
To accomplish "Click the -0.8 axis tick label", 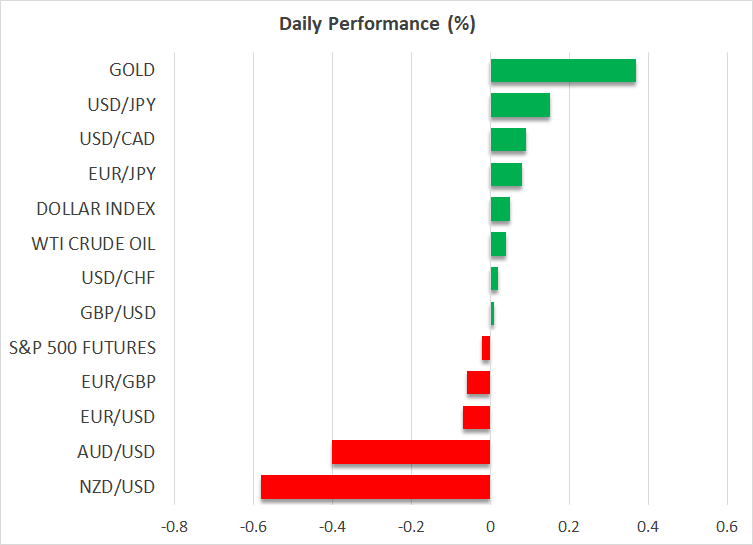I will coord(175,526).
